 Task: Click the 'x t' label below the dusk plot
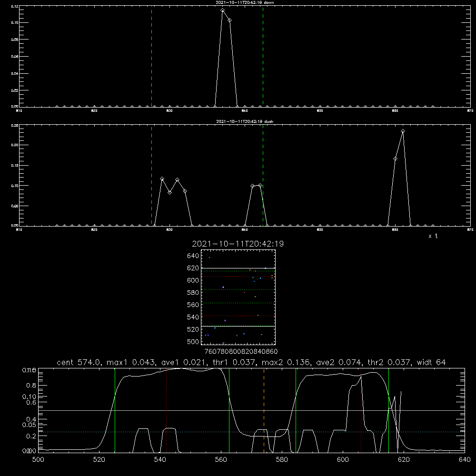(433, 236)
